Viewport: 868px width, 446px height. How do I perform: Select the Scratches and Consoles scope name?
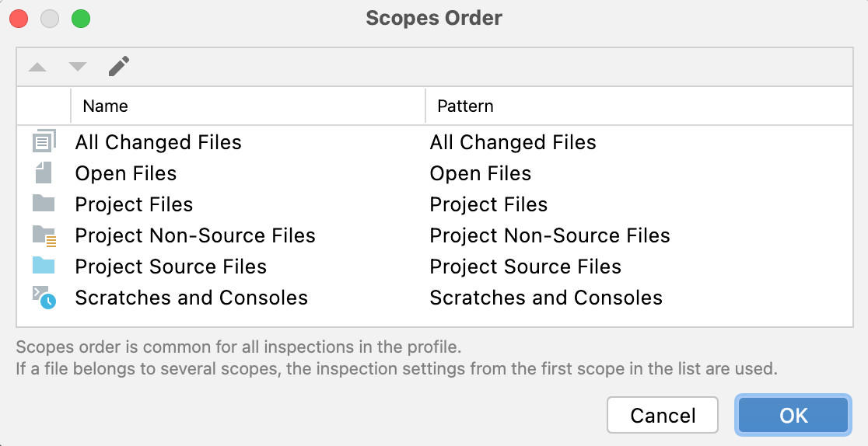coord(191,298)
